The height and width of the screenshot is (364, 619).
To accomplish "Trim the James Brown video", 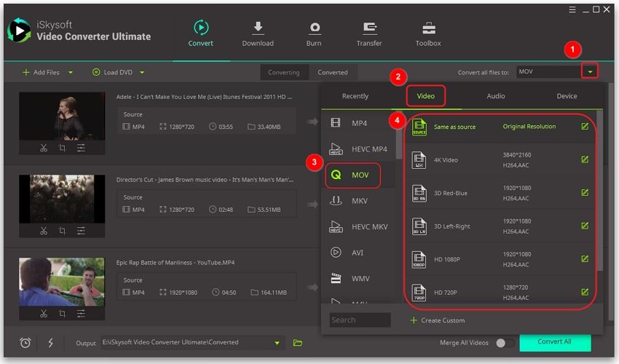I will (x=44, y=231).
